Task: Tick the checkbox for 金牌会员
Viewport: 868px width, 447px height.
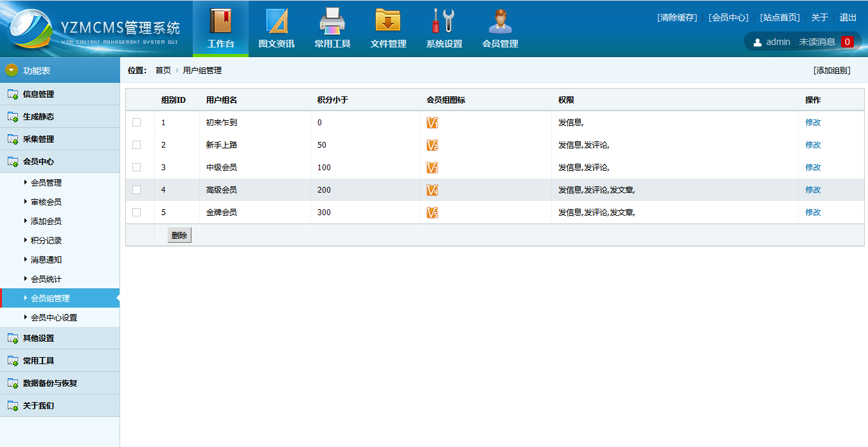Action: (x=136, y=213)
